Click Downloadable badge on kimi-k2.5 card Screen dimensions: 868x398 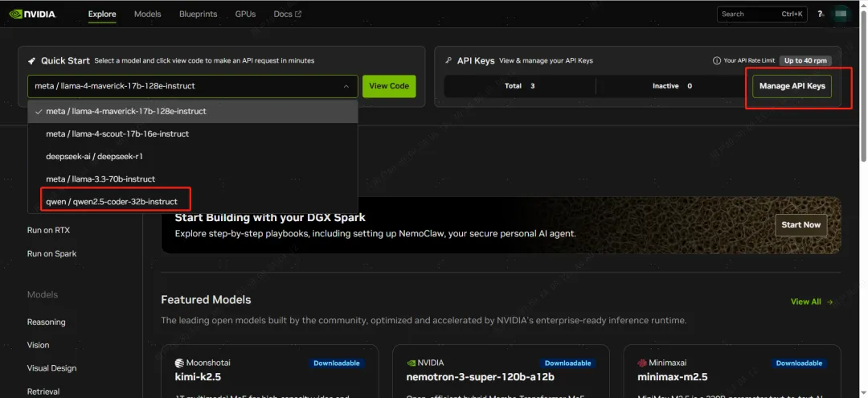(x=337, y=363)
